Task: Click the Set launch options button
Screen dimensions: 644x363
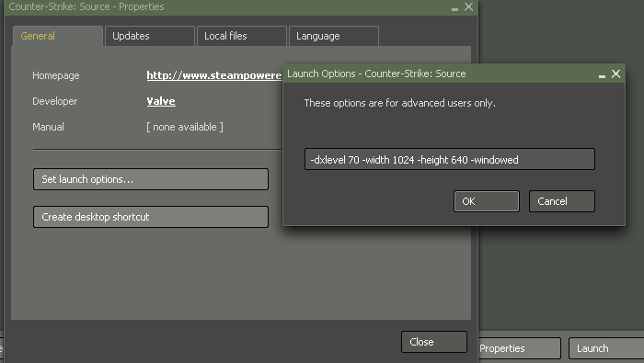Action: 151,179
